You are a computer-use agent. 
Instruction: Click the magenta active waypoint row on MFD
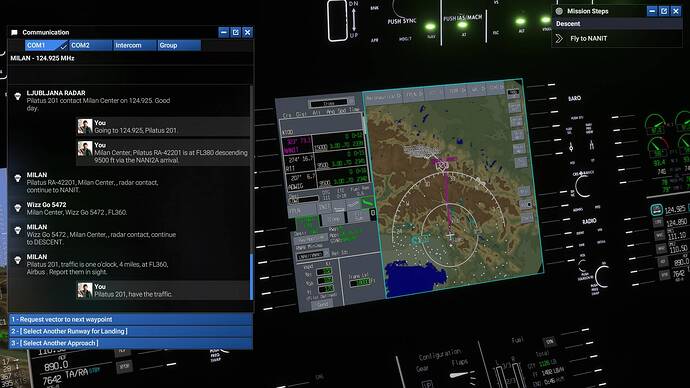(323, 145)
